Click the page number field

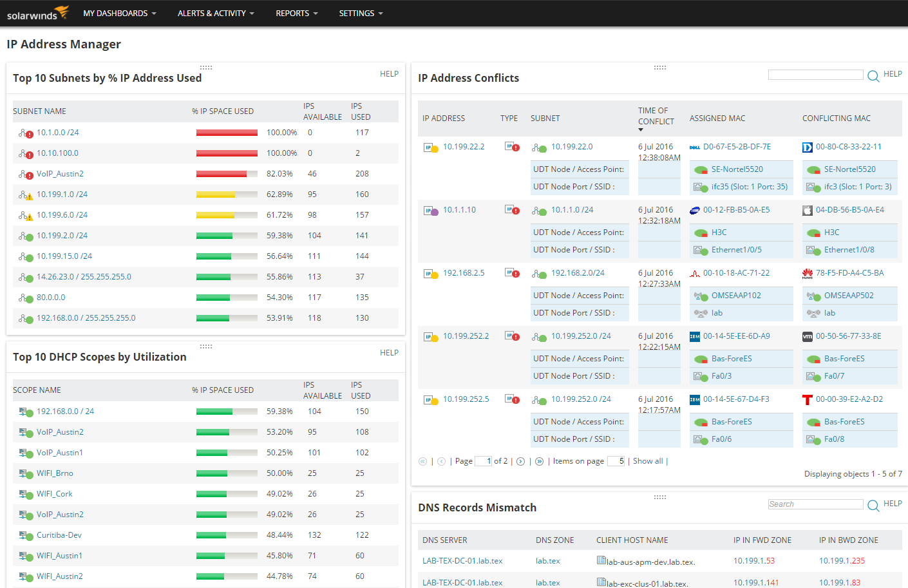(x=483, y=461)
